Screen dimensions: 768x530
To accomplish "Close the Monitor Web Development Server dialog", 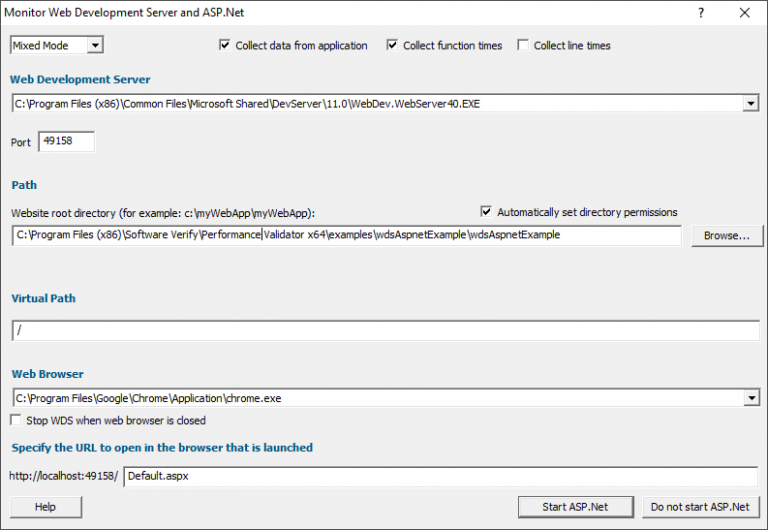I will (744, 13).
